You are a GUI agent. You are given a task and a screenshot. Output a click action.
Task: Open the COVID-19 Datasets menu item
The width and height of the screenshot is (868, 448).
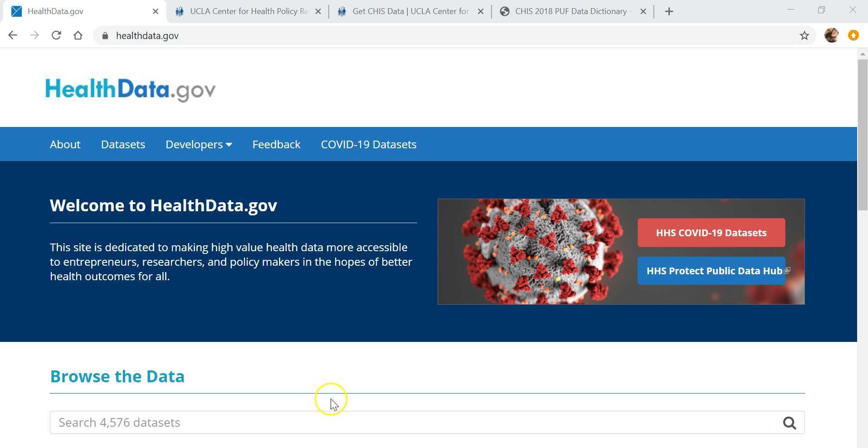[x=368, y=144]
